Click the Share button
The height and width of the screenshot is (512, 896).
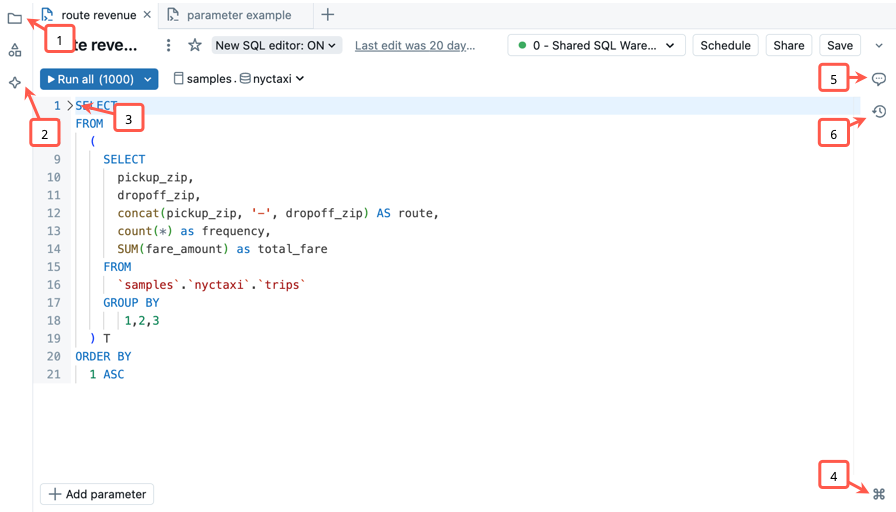click(789, 45)
